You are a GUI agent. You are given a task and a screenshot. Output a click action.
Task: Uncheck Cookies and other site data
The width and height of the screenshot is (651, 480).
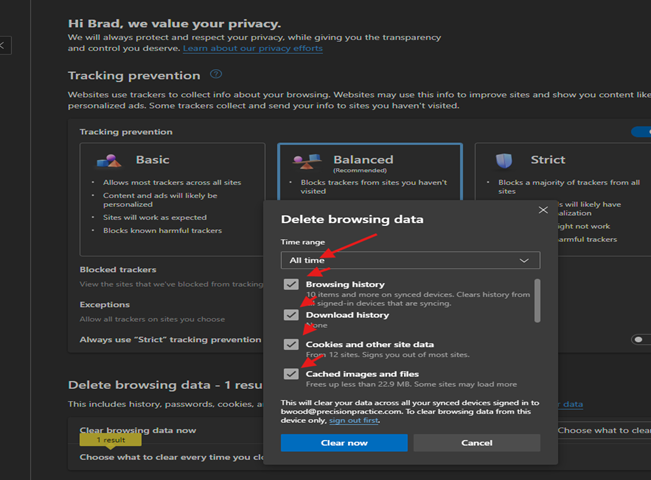click(x=291, y=344)
